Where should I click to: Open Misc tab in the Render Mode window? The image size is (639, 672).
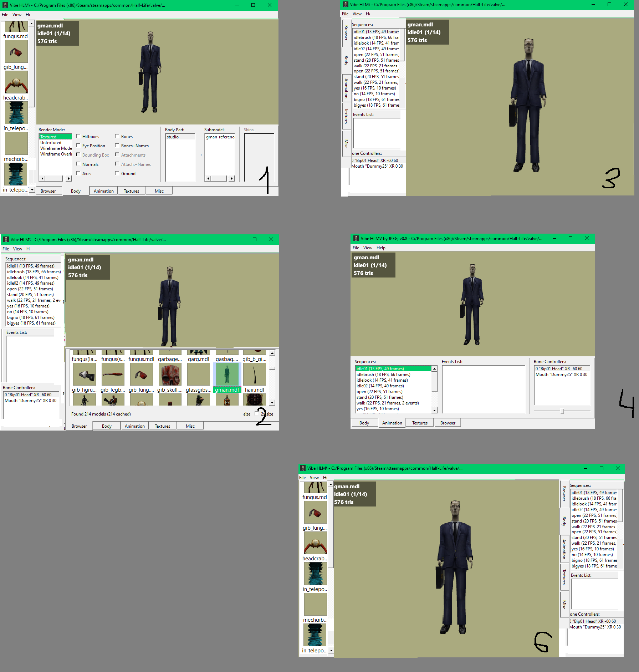159,191
